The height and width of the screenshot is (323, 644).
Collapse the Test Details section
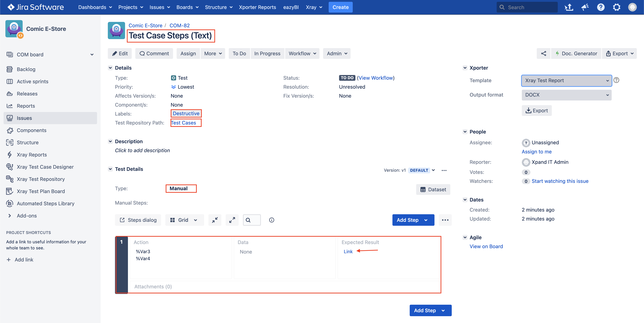[110, 169]
